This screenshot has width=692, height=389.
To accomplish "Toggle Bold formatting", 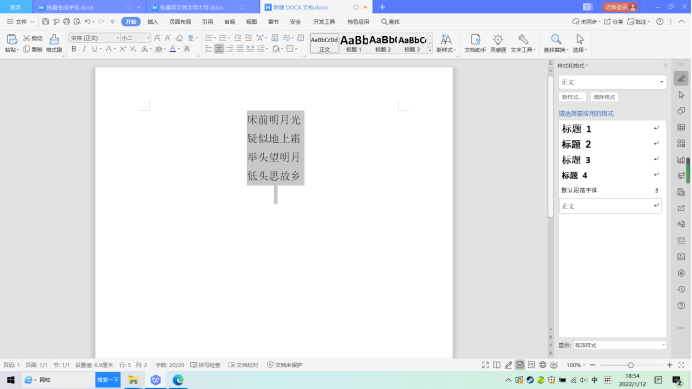I will pos(74,49).
